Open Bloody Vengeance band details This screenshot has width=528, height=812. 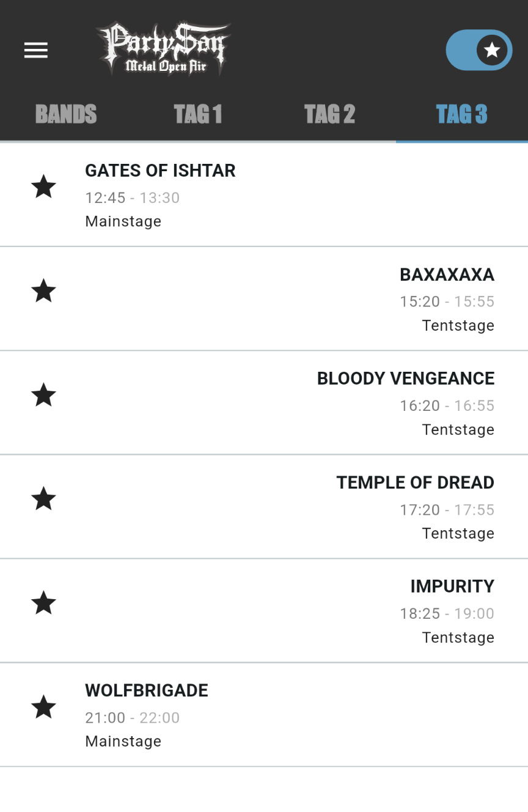(264, 403)
